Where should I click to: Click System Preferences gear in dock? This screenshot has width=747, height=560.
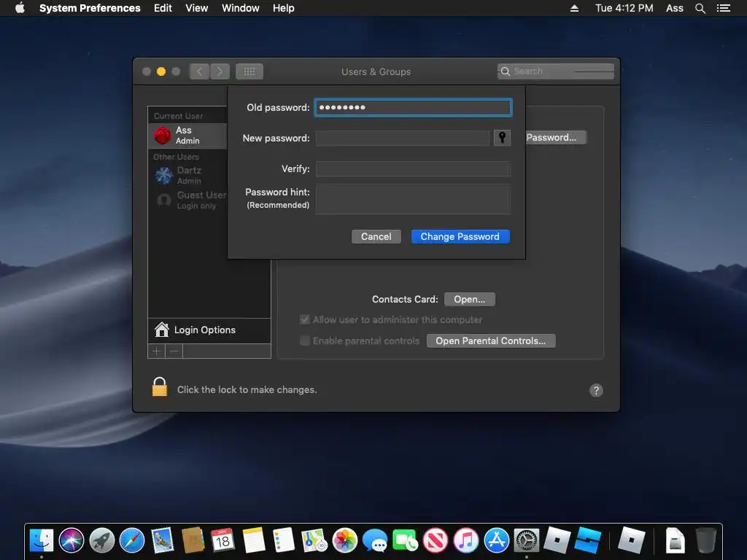527,540
